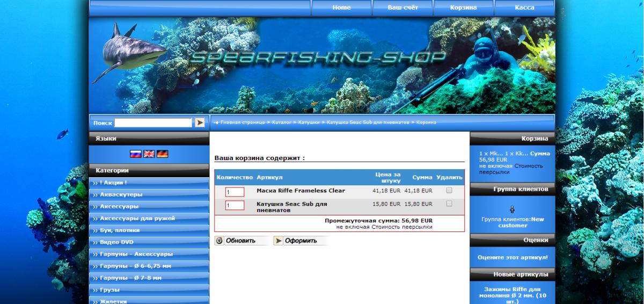Check delete box for Катушка Seac Sub
644x304 pixels.
tap(449, 204)
